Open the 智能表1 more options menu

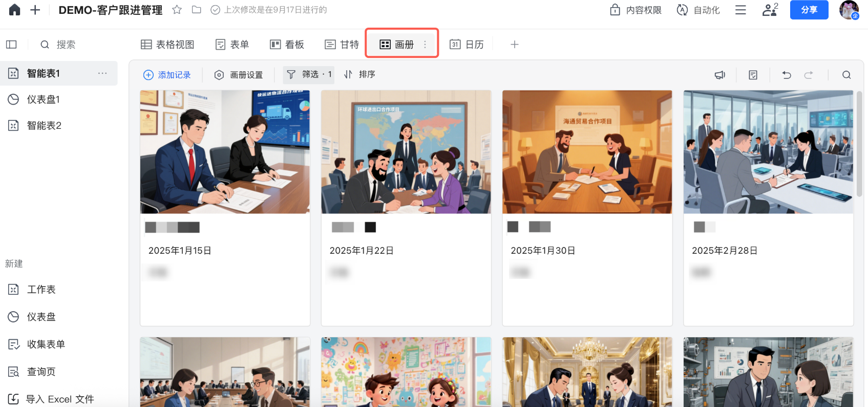pos(102,73)
